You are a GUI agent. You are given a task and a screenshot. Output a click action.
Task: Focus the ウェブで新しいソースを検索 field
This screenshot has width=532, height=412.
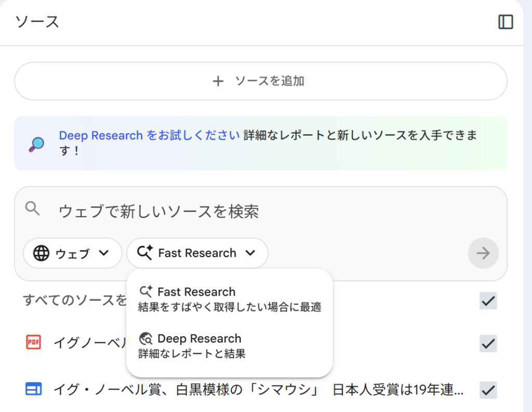260,211
